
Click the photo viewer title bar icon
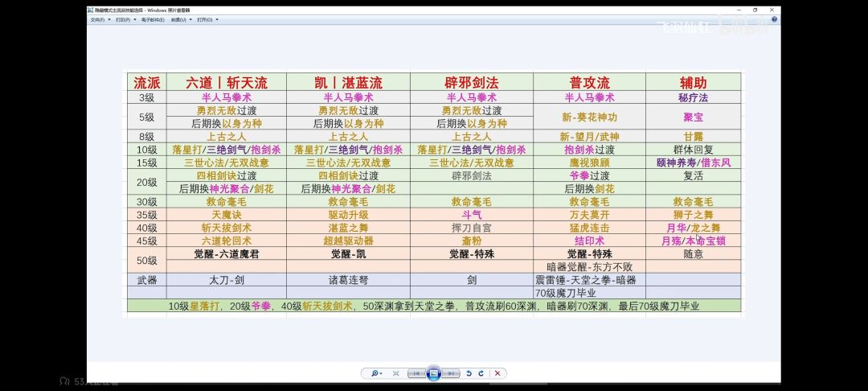[x=91, y=10]
